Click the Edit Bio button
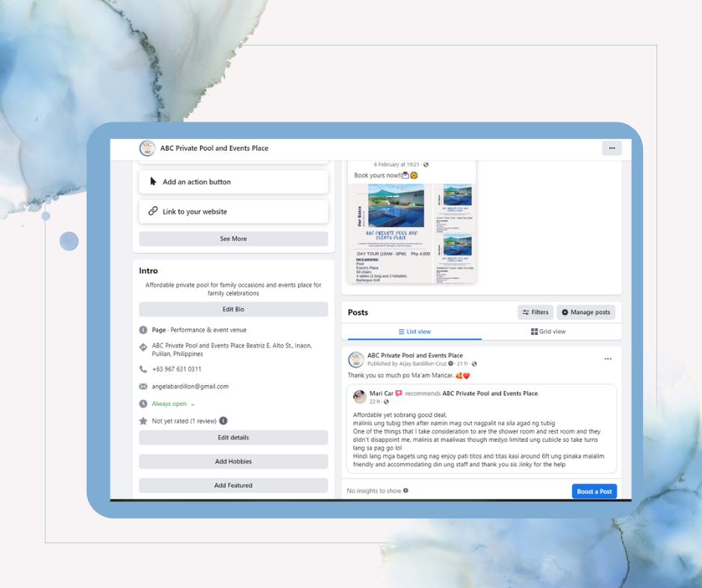 pyautogui.click(x=233, y=309)
